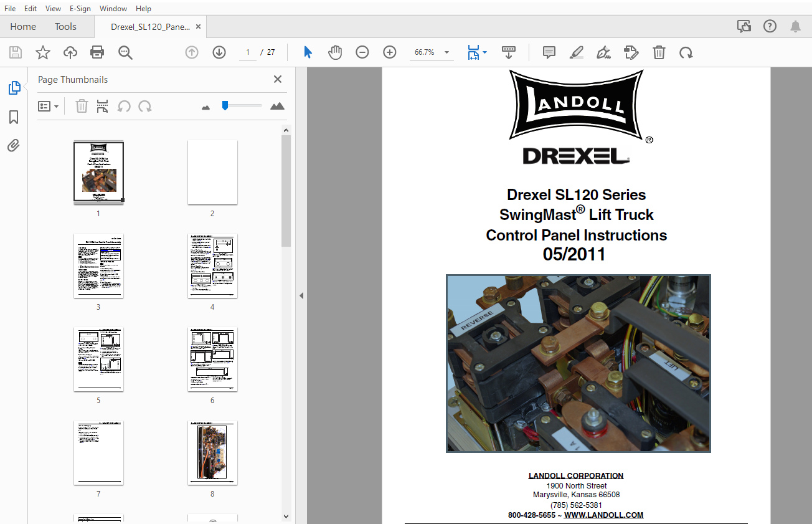The image size is (812, 524).
Task: Rotate pages clockwise in thumbnails panel
Action: pos(145,106)
